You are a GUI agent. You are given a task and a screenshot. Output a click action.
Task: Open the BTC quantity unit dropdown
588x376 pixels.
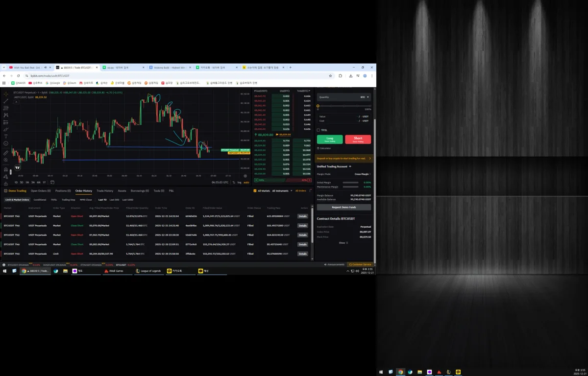click(366, 97)
